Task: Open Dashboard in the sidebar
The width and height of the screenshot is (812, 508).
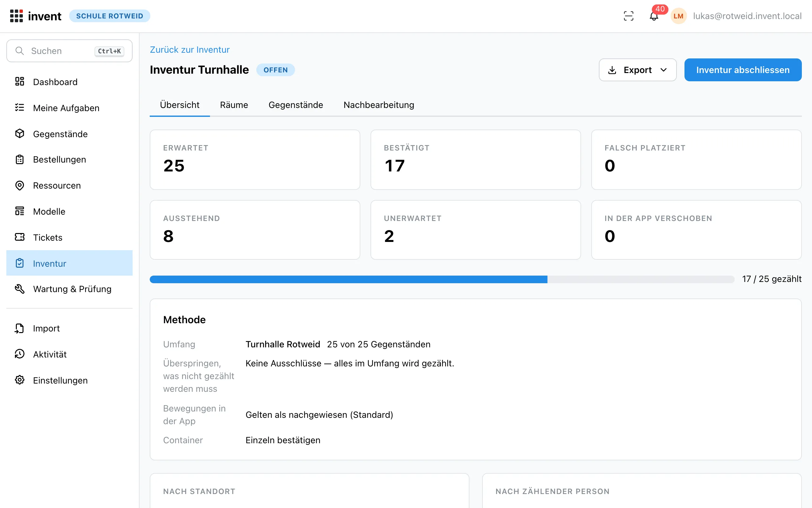Action: (69, 82)
